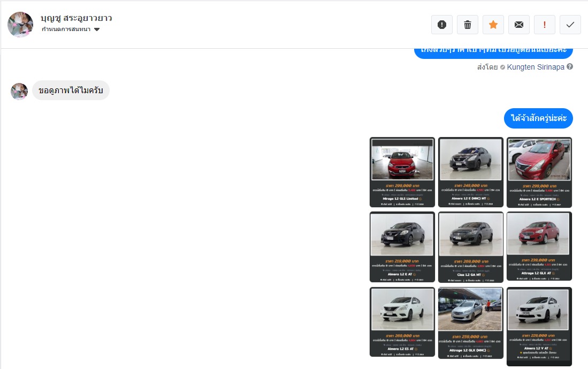Click small avatar beside incoming message

(x=19, y=91)
